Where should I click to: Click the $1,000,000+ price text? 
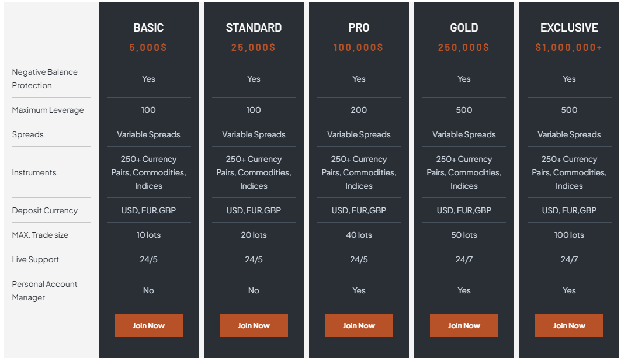pos(569,47)
